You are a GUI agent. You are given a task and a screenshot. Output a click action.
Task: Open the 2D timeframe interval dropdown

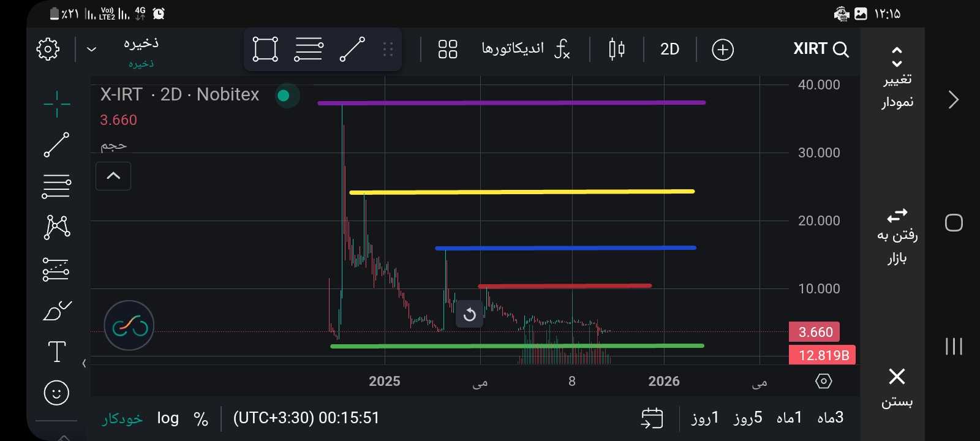pyautogui.click(x=669, y=49)
